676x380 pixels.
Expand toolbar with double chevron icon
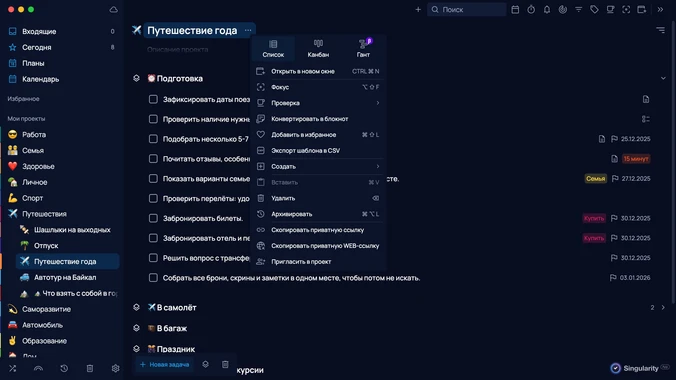(660, 9)
